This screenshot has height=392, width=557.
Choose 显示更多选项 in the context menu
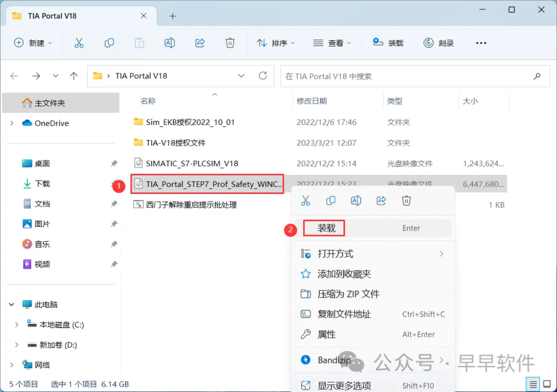tap(373, 385)
